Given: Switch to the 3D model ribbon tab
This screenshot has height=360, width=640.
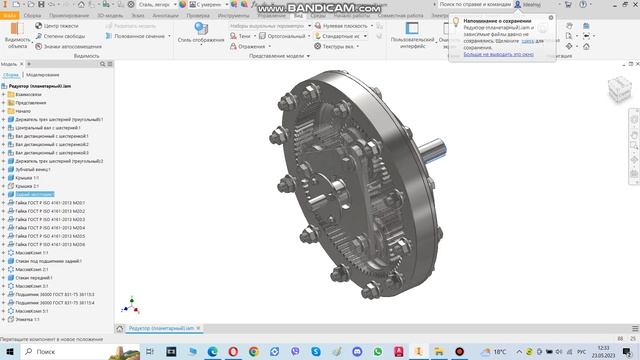Looking at the screenshot, I should coord(110,16).
